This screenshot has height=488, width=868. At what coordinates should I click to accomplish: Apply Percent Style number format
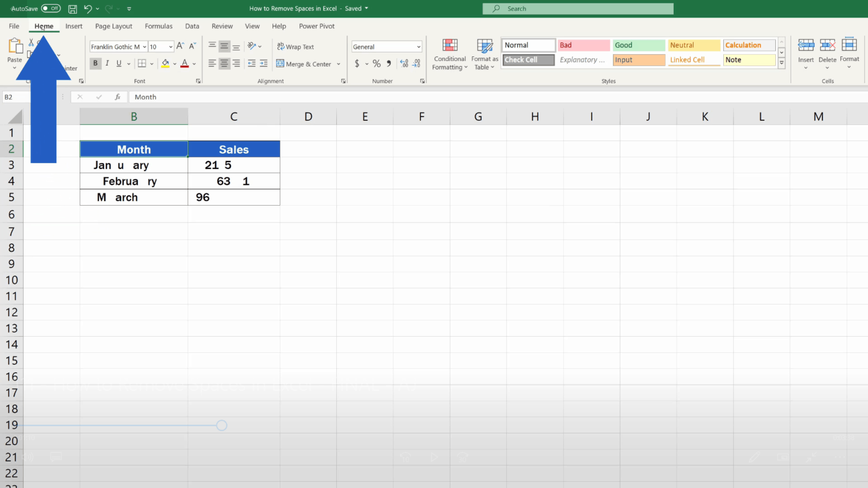pyautogui.click(x=376, y=63)
